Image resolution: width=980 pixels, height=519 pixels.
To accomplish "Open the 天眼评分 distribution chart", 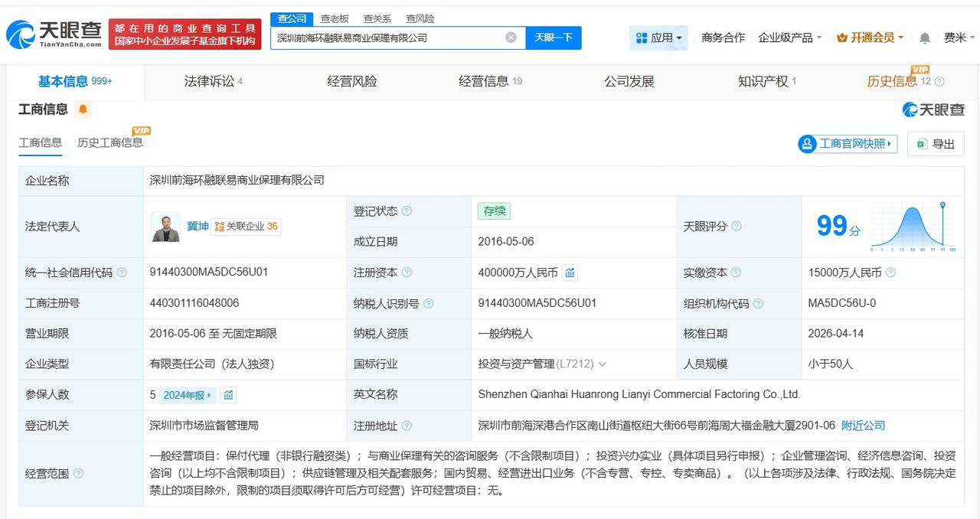I will coord(913,227).
